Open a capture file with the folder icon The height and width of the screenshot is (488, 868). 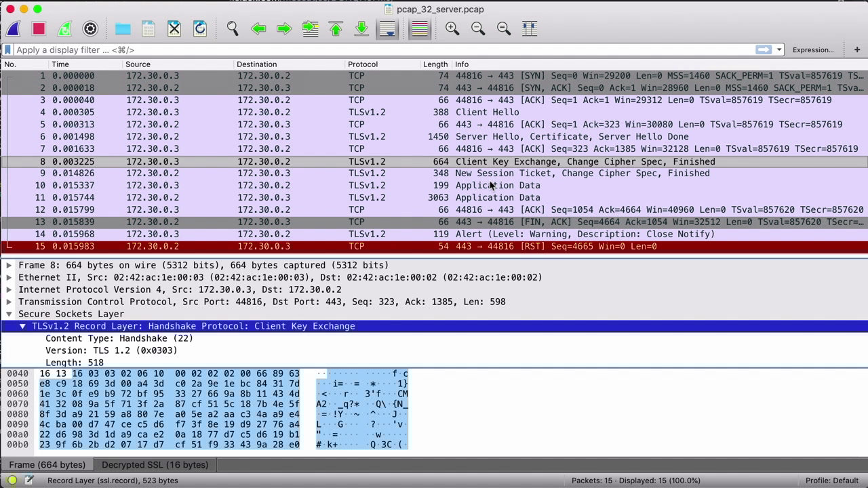[x=123, y=28]
